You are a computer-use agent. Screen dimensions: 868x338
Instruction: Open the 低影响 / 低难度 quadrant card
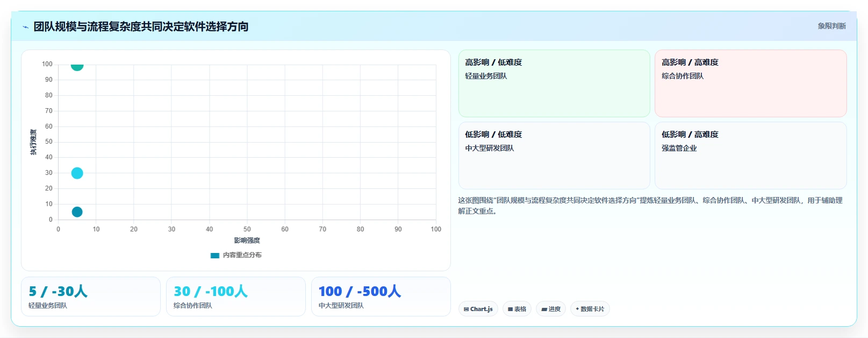(x=554, y=156)
